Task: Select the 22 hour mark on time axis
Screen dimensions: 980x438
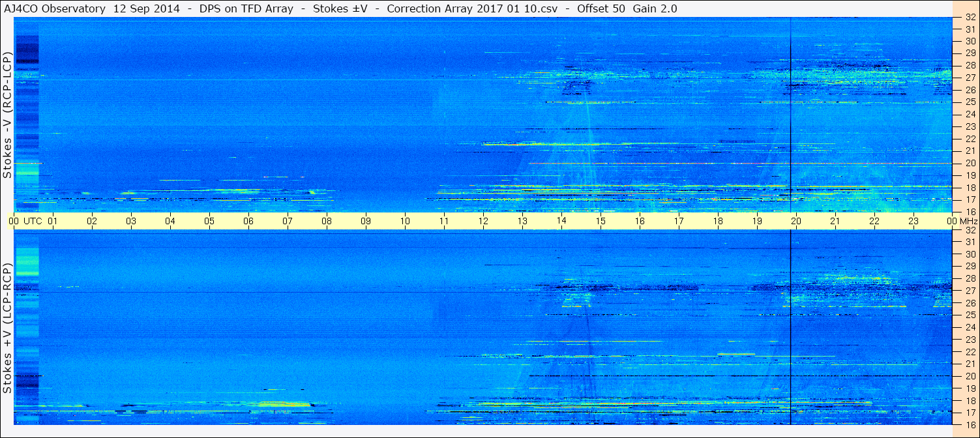Action: (874, 221)
